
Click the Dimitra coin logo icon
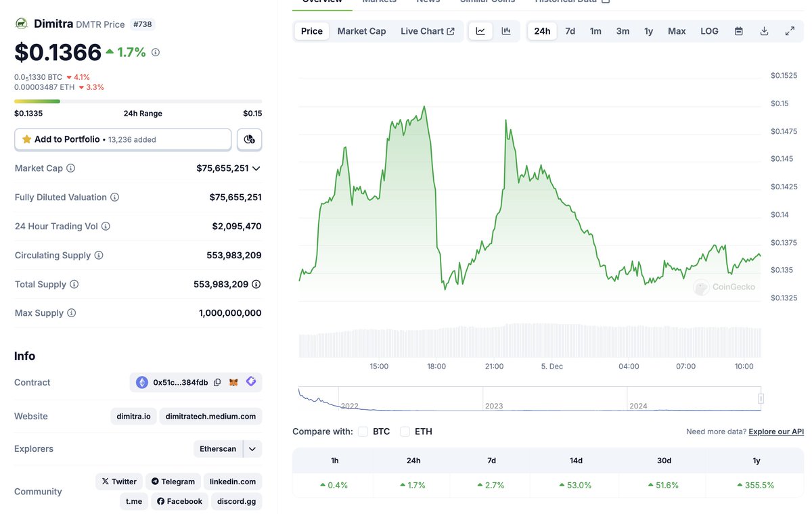[22, 24]
